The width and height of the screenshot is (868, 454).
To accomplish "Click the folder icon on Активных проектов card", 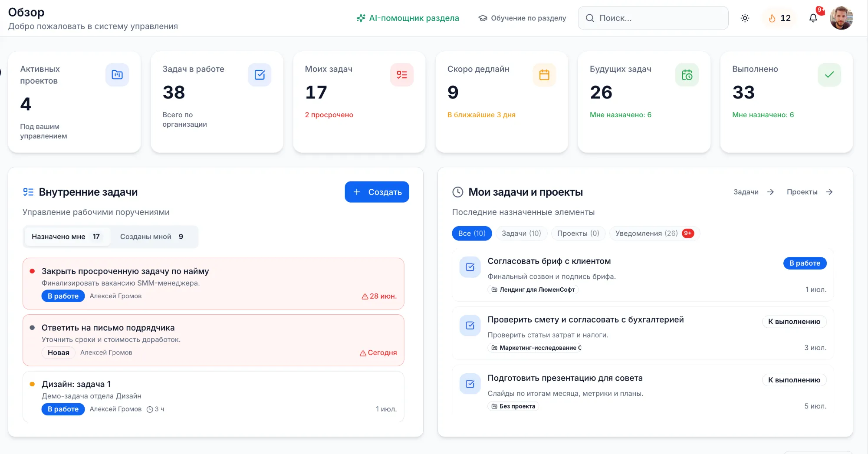I will click(117, 75).
